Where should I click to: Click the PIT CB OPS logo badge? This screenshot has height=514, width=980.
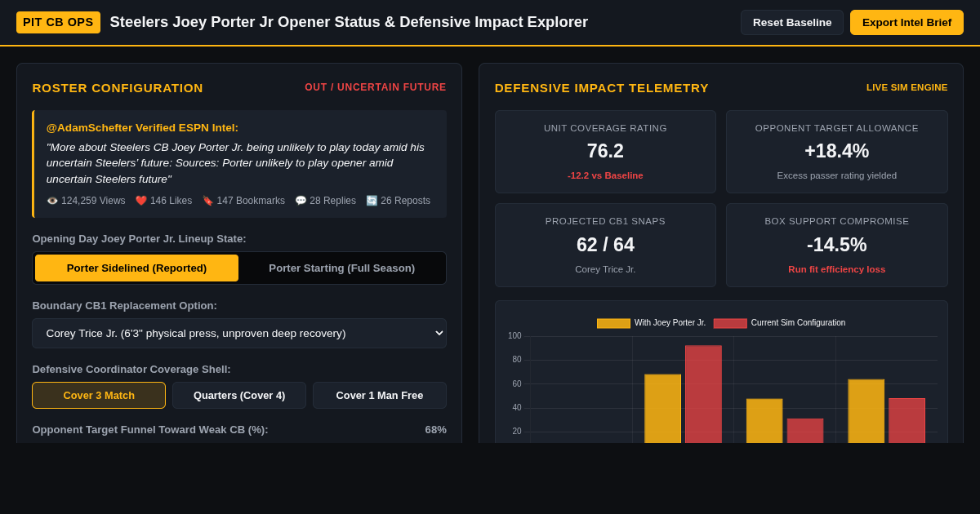(x=58, y=22)
